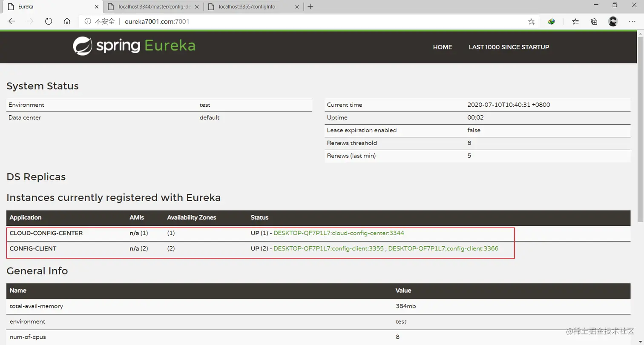Click the Value column header in General Info

(403, 291)
